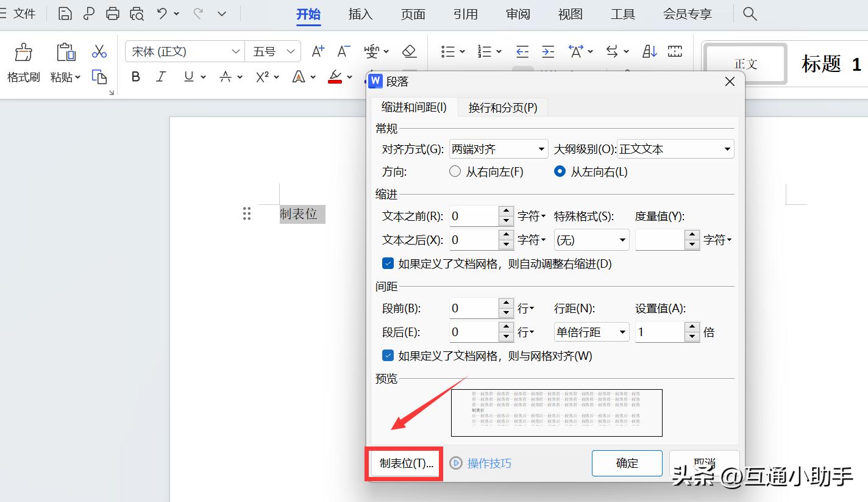Click the search magnifier icon
Image resolution: width=868 pixels, height=502 pixels.
tap(750, 13)
